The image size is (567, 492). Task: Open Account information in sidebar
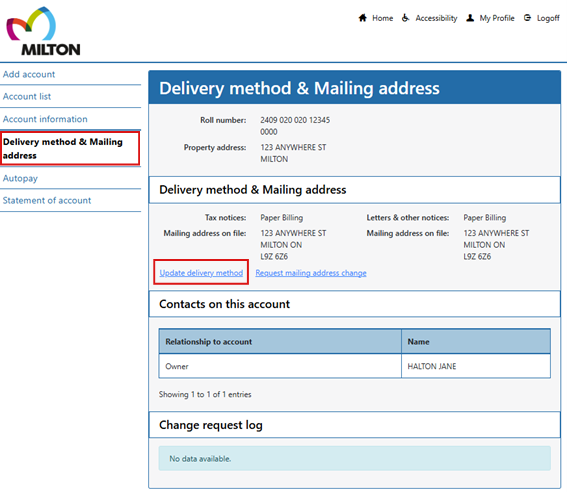[x=45, y=119]
